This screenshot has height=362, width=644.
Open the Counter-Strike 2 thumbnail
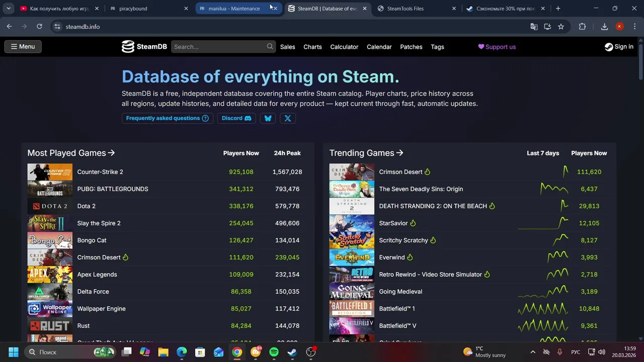click(50, 172)
